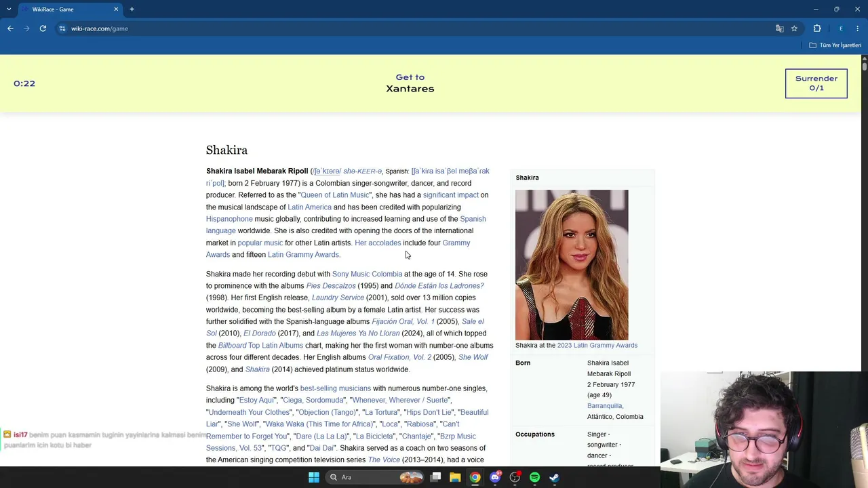Go to the Chantaje link
The image size is (868, 488).
(x=416, y=436)
